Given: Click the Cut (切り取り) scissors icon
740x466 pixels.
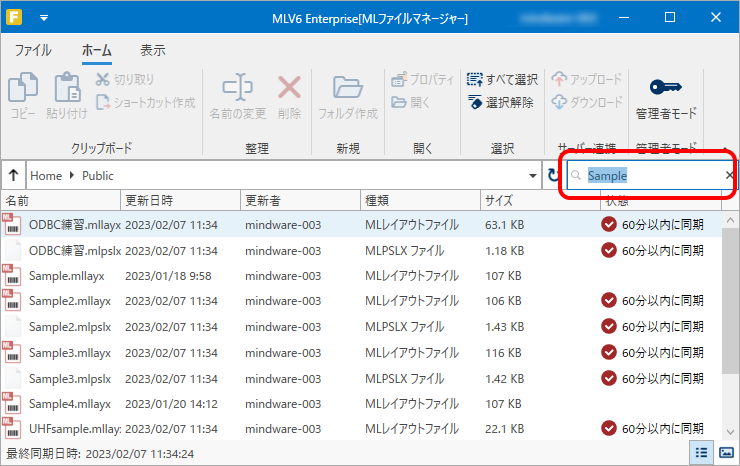Looking at the screenshot, I should [x=102, y=79].
